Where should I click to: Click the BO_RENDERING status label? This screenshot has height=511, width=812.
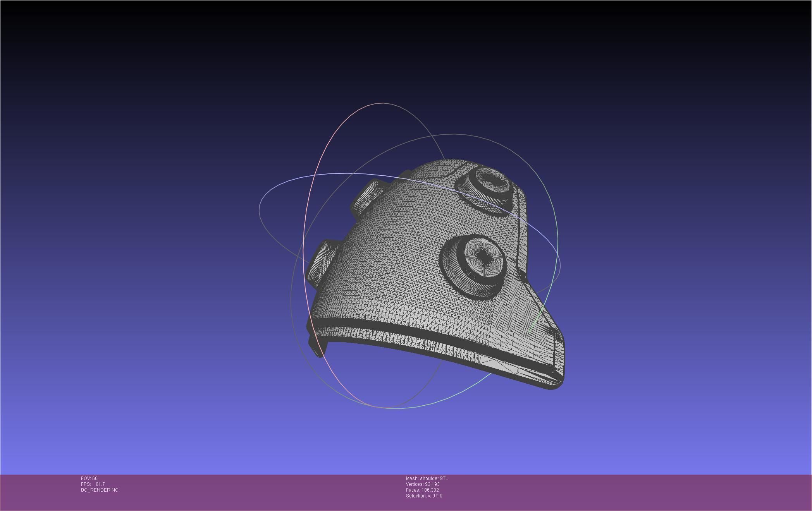coord(100,490)
